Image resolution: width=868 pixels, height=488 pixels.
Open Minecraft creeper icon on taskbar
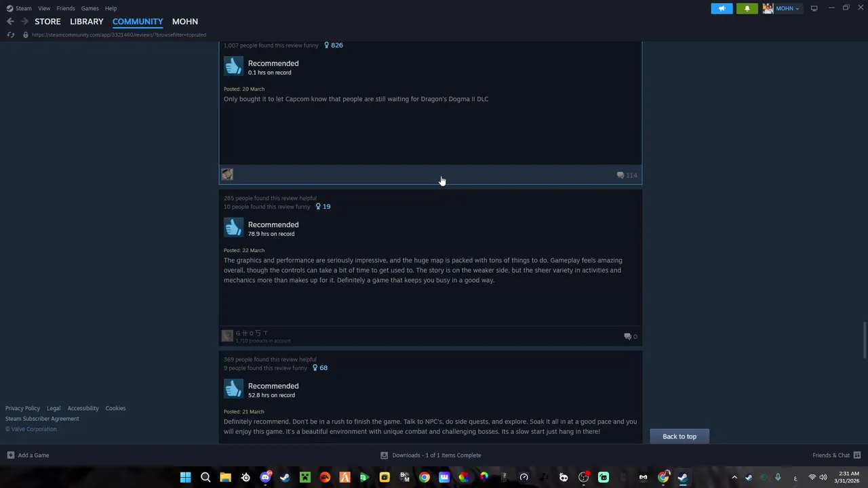305,477
